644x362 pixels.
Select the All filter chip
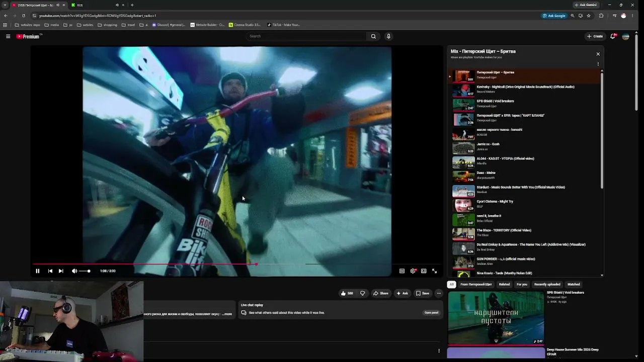pos(451,285)
